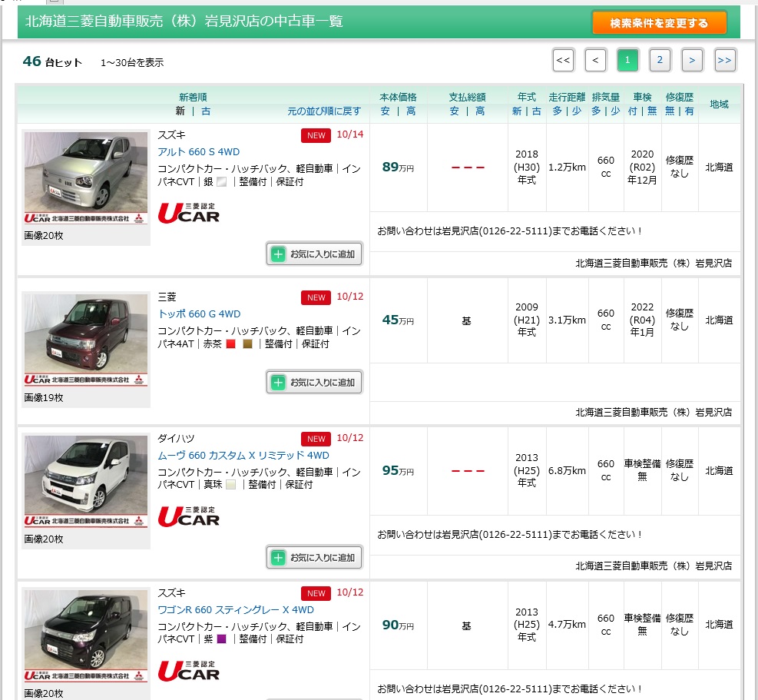Click 元の並び順に戻す to reset sorting
The height and width of the screenshot is (700, 758).
[324, 111]
